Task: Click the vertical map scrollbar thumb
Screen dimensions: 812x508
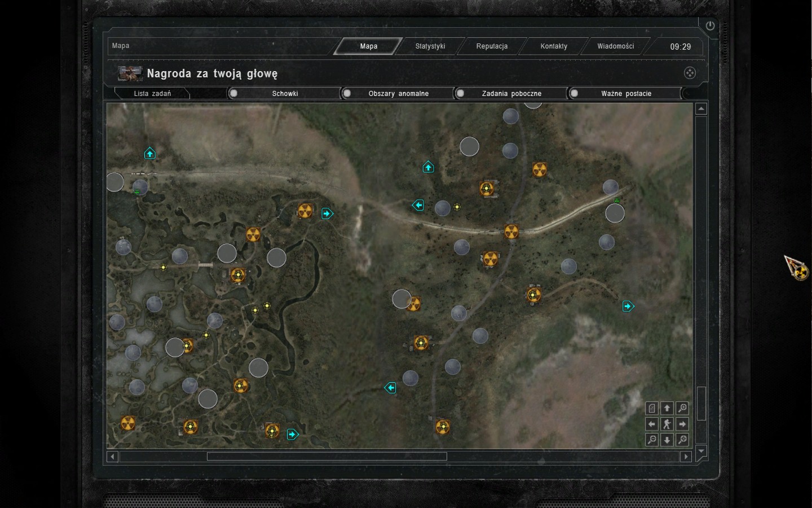Action: 701,404
